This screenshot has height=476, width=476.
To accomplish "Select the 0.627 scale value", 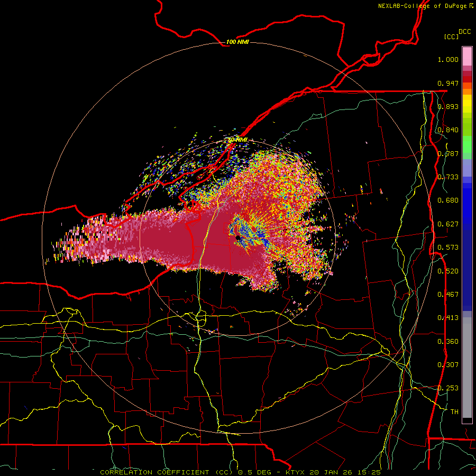I will [448, 224].
